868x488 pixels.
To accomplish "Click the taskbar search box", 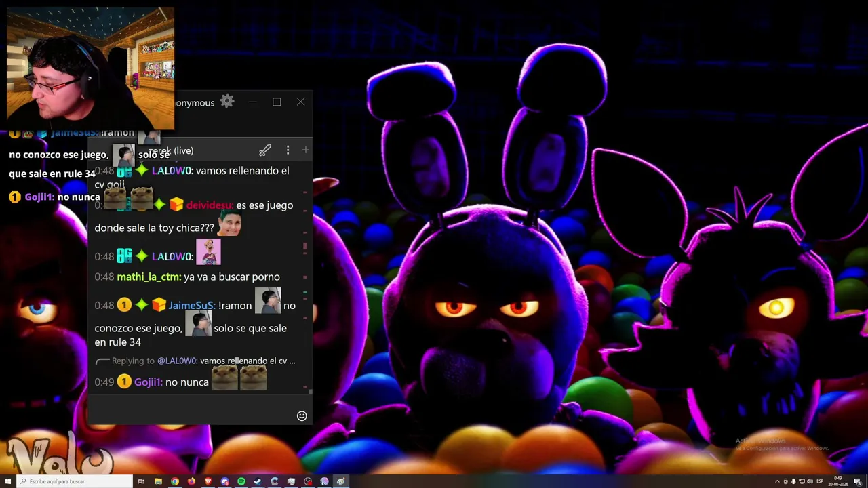I will pyautogui.click(x=73, y=481).
